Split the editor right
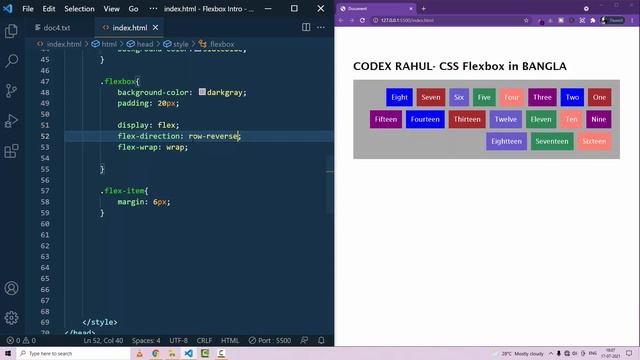 [306, 27]
